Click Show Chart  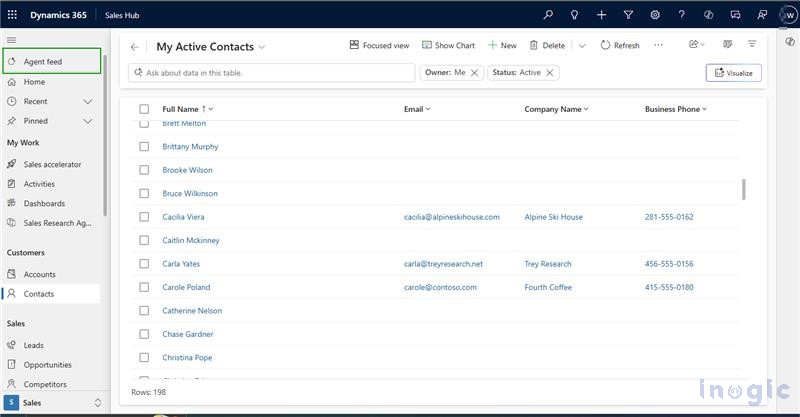point(448,45)
